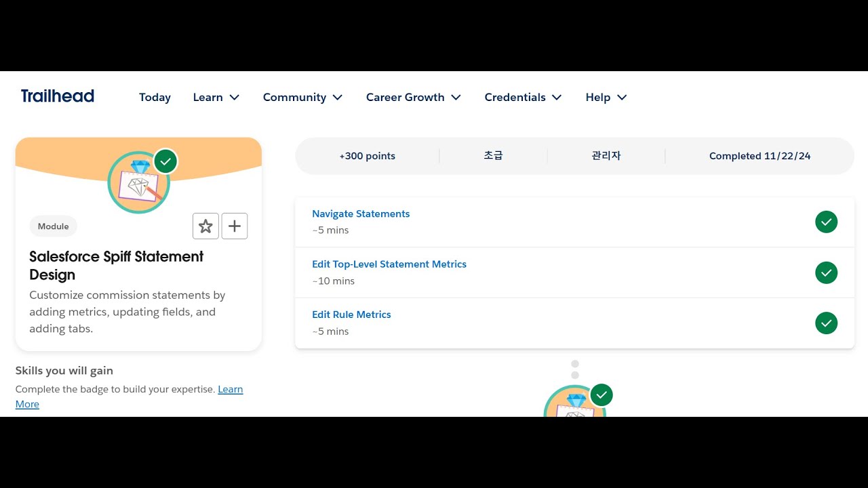Open the Edit Rule Metrics unit
The image size is (868, 488).
pyautogui.click(x=351, y=314)
